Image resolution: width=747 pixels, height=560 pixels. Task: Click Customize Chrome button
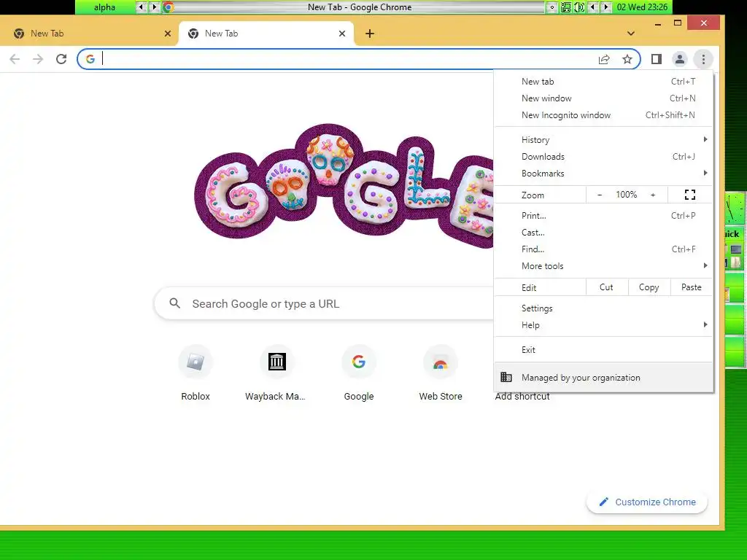click(x=647, y=502)
